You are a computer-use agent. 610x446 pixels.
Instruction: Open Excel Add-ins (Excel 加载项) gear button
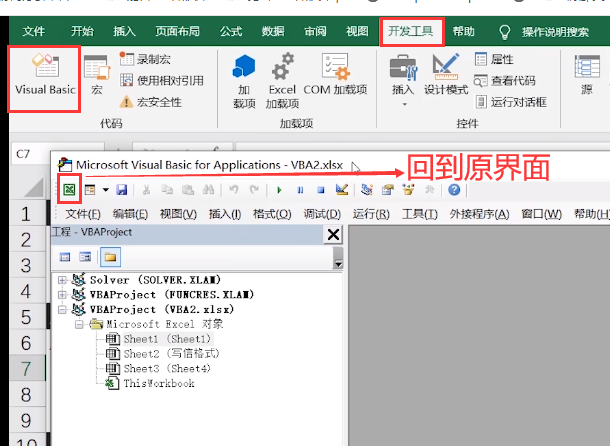coord(282,81)
